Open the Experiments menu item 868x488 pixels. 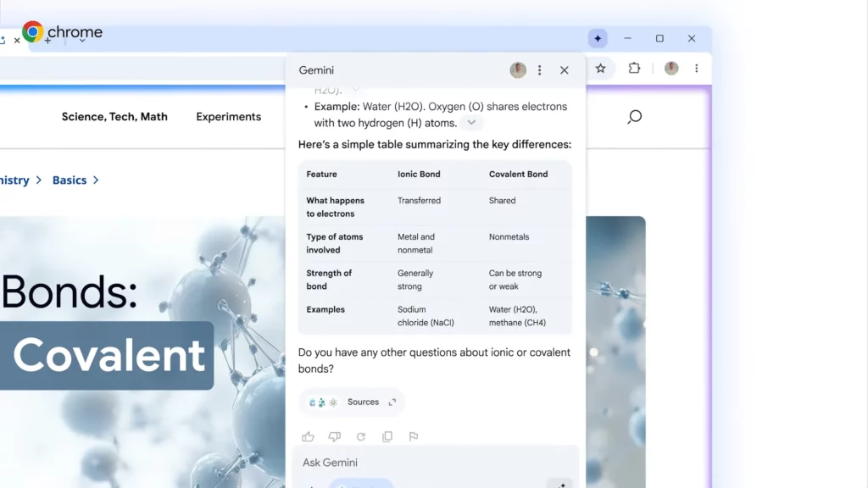(228, 117)
